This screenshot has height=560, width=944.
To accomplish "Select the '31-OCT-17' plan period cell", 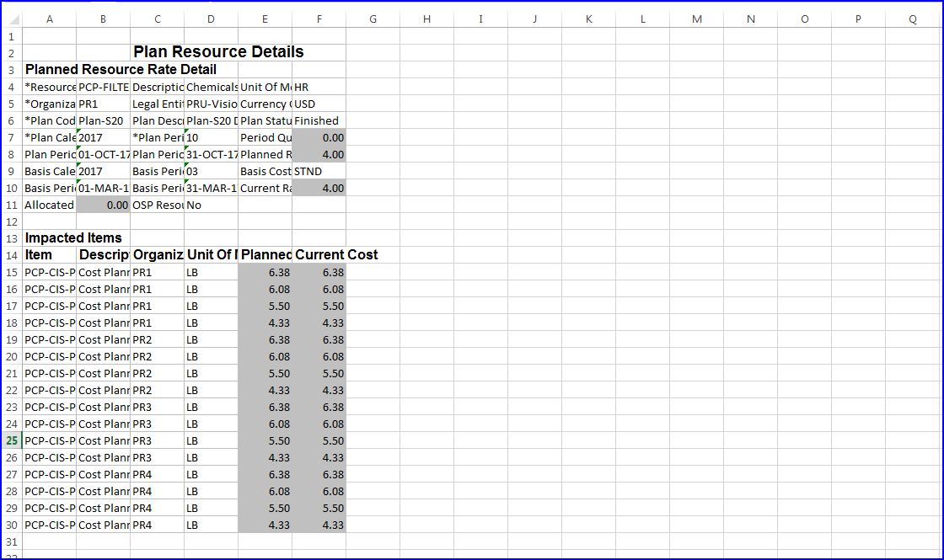I will coord(212,154).
